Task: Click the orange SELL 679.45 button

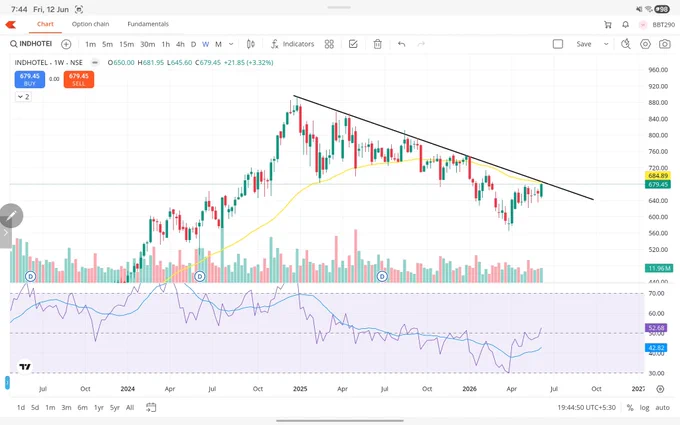Action: click(78, 79)
